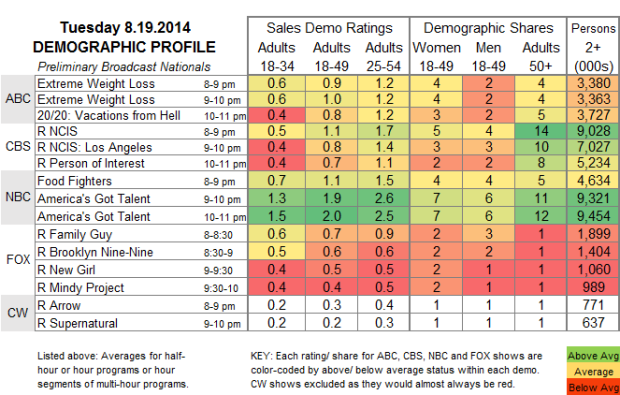
Task: Click the Above Avg green legend swatch
Action: click(594, 356)
